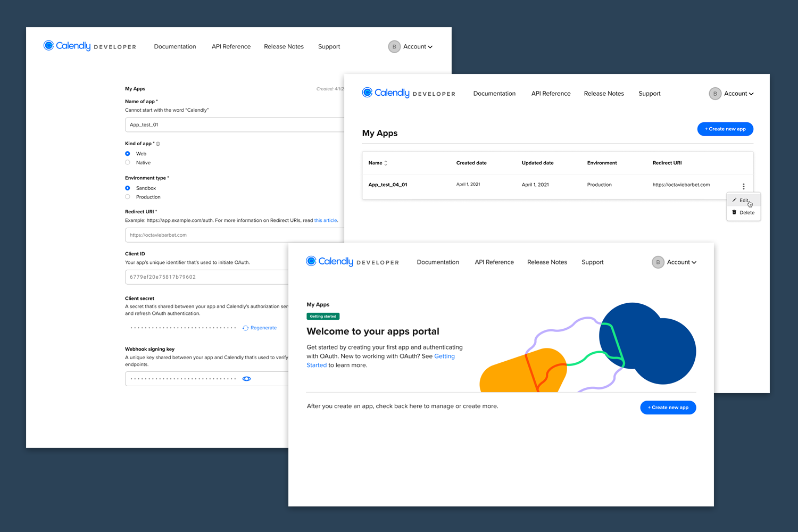Screen dimensions: 798x532
Task: Expand Account dropdown in the app form window
Action: 418,46
